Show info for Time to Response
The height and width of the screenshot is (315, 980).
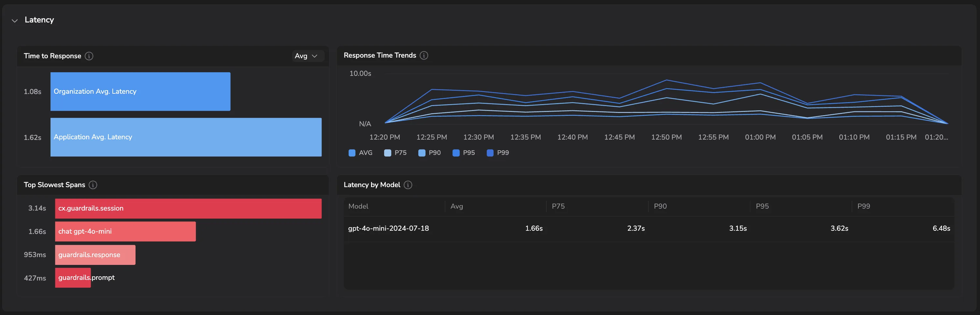click(x=89, y=56)
